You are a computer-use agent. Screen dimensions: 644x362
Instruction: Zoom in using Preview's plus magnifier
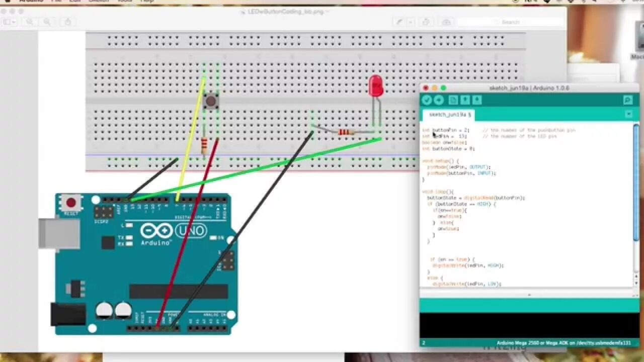point(47,22)
